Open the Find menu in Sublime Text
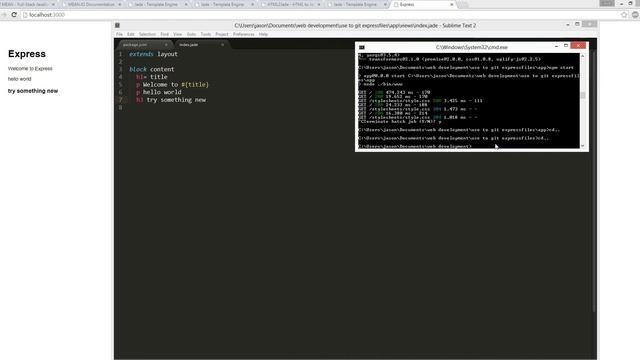This screenshot has width=640, height=360. tap(164, 34)
